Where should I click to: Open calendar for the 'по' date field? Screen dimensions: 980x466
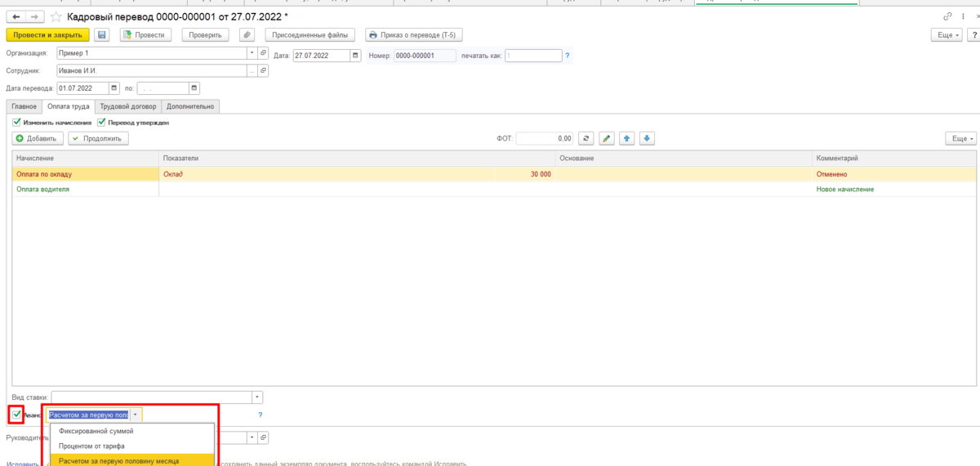coord(194,88)
